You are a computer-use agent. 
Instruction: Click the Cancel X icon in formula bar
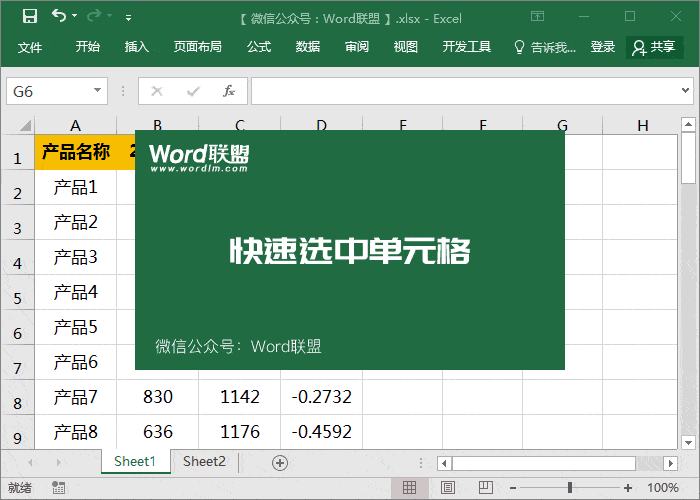pyautogui.click(x=157, y=91)
